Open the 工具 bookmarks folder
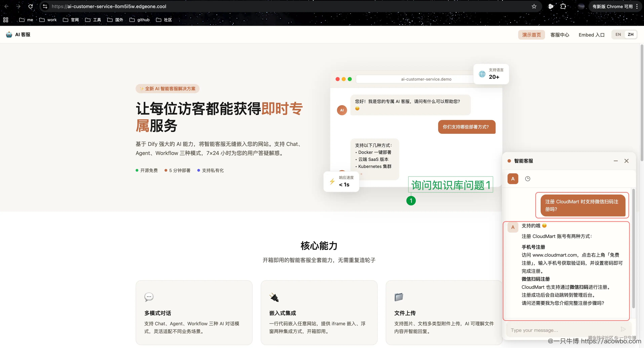 [x=93, y=20]
